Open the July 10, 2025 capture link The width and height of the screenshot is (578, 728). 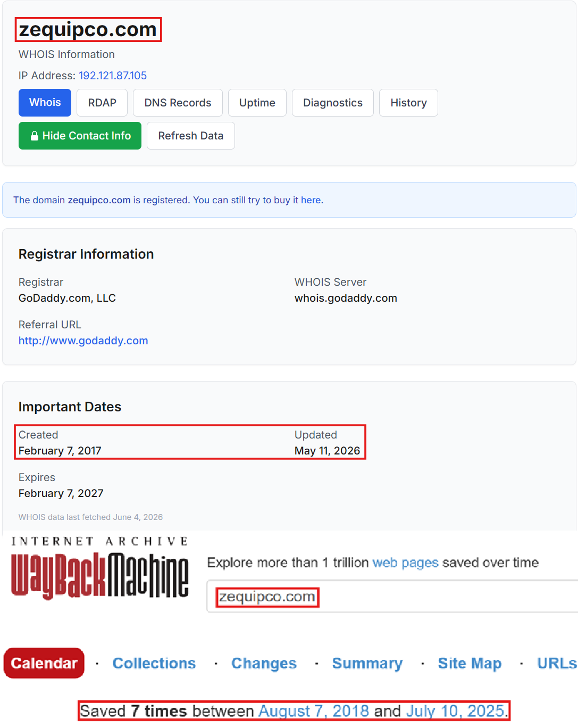pos(455,711)
